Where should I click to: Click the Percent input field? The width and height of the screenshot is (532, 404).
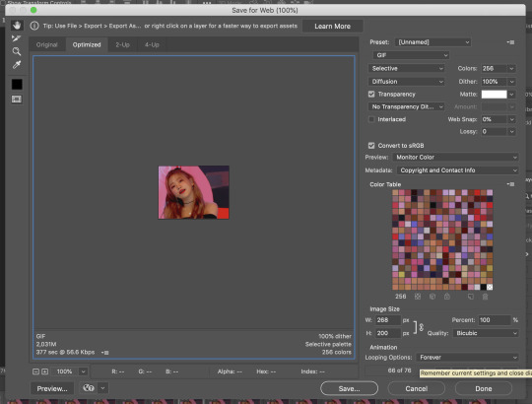pos(495,320)
